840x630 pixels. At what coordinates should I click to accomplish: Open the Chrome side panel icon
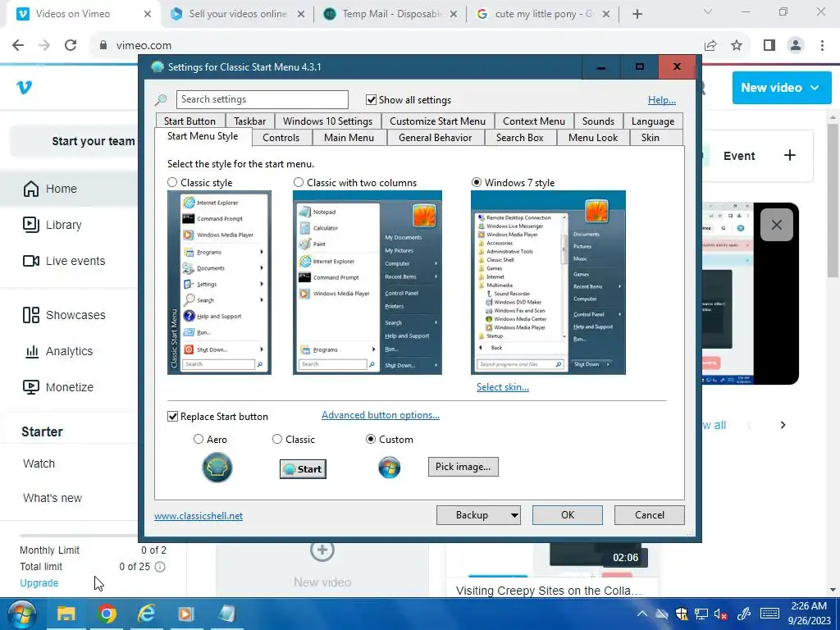(769, 46)
